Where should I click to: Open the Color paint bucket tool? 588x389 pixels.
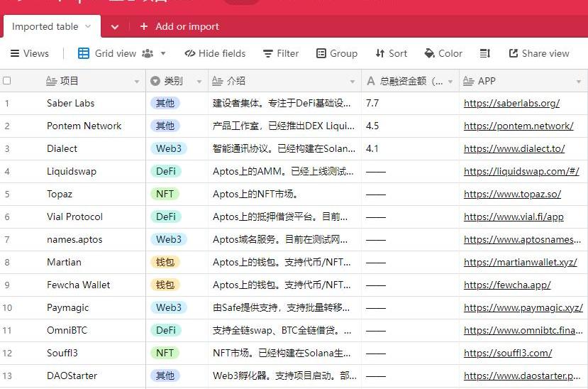(429, 53)
